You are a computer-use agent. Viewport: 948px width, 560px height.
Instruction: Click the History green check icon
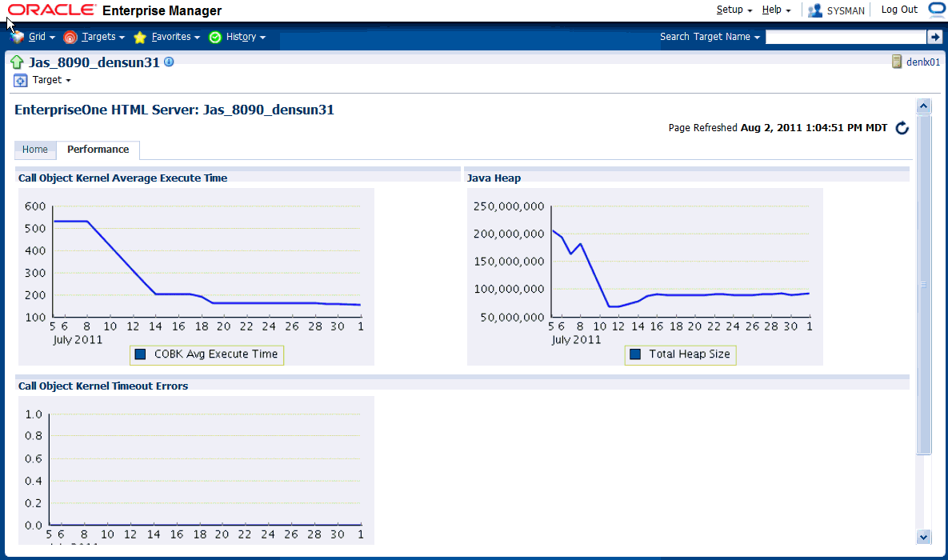click(x=214, y=38)
